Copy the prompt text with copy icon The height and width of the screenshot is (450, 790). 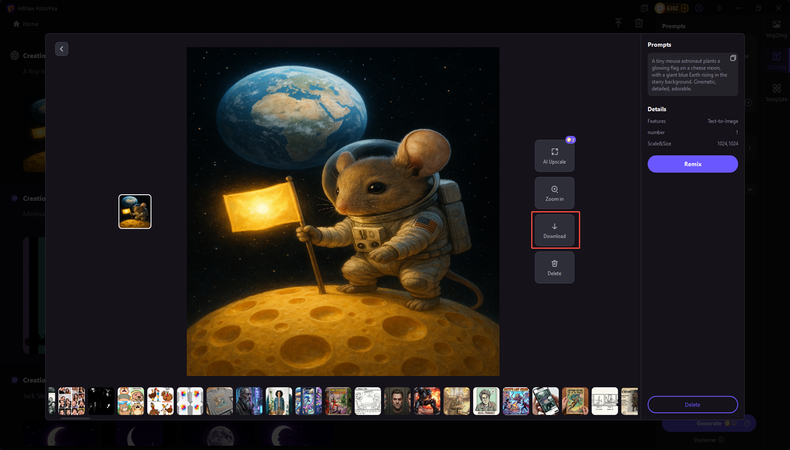coord(733,58)
